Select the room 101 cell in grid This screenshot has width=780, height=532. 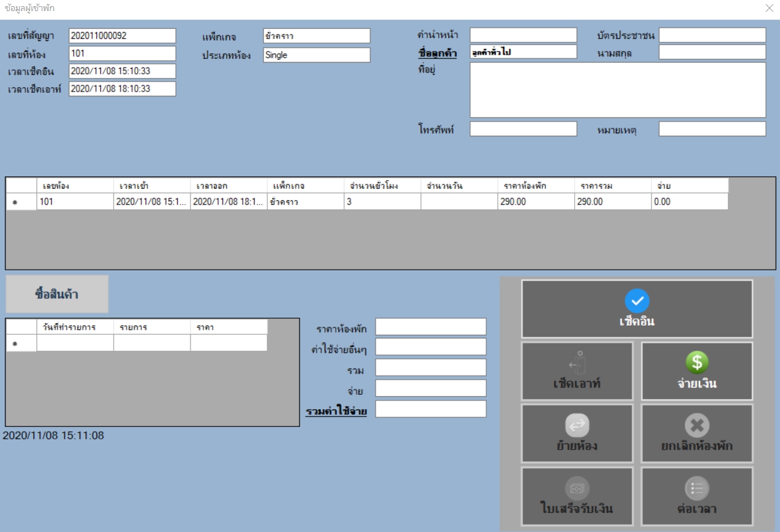point(75,201)
